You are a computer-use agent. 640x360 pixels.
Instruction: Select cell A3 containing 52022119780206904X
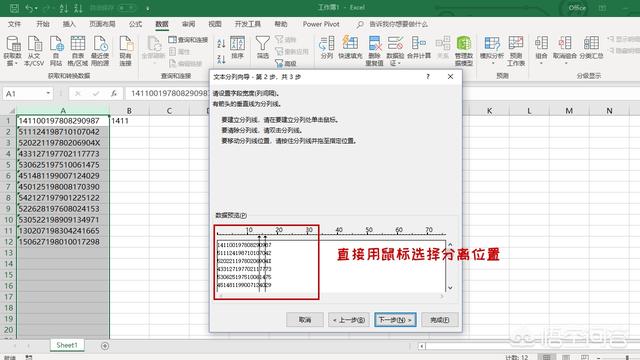tap(63, 143)
